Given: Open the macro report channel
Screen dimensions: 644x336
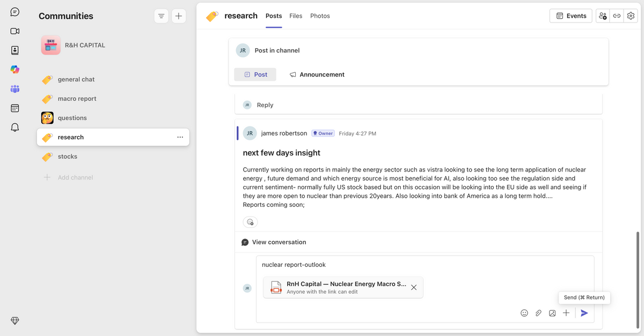Looking at the screenshot, I should click(113, 99).
